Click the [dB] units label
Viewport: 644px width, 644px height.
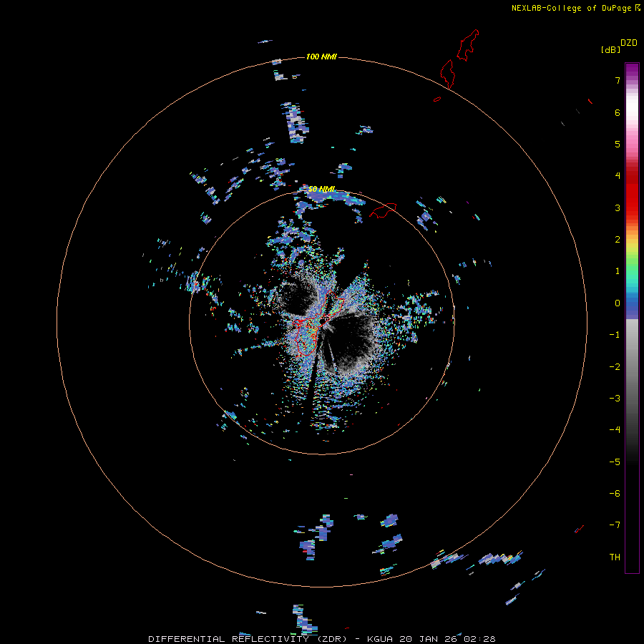(611, 49)
